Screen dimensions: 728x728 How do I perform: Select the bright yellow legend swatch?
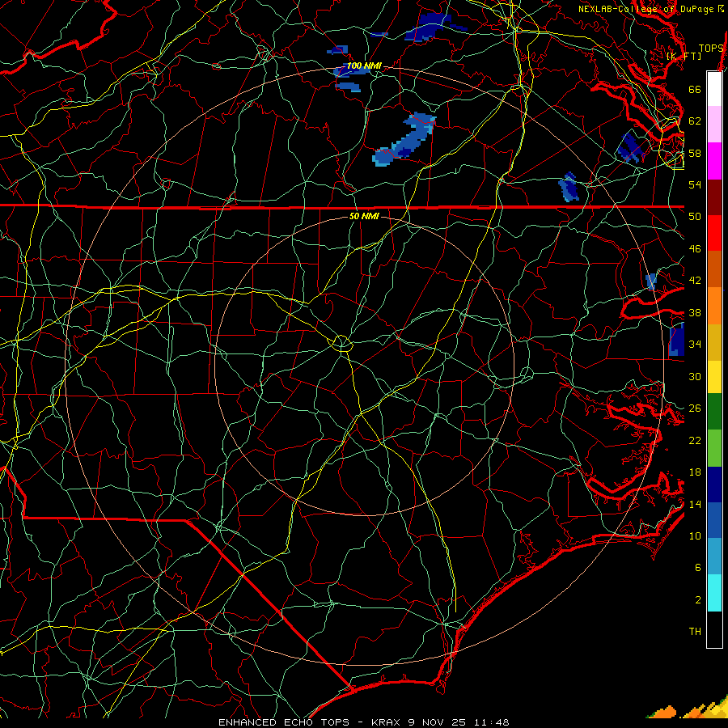click(714, 377)
